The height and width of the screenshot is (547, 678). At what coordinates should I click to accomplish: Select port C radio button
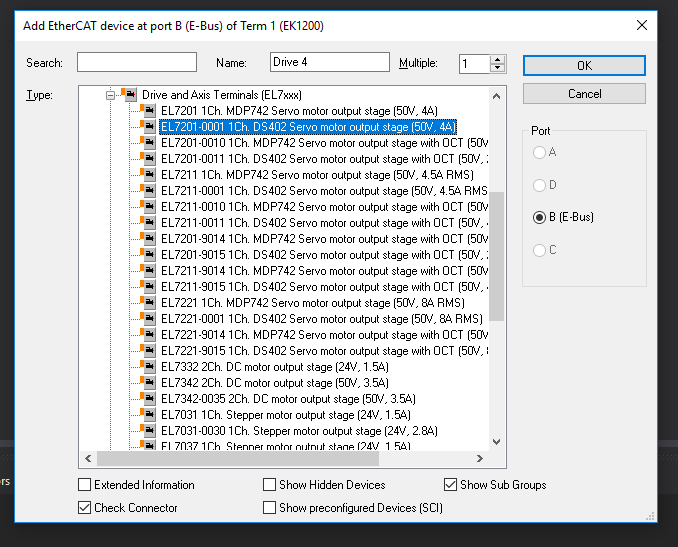coord(539,250)
